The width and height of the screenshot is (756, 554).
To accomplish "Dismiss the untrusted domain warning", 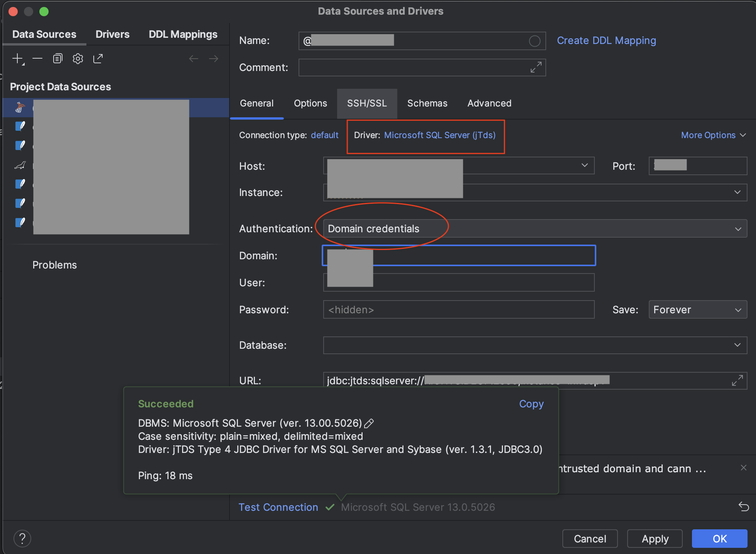I will tap(744, 468).
